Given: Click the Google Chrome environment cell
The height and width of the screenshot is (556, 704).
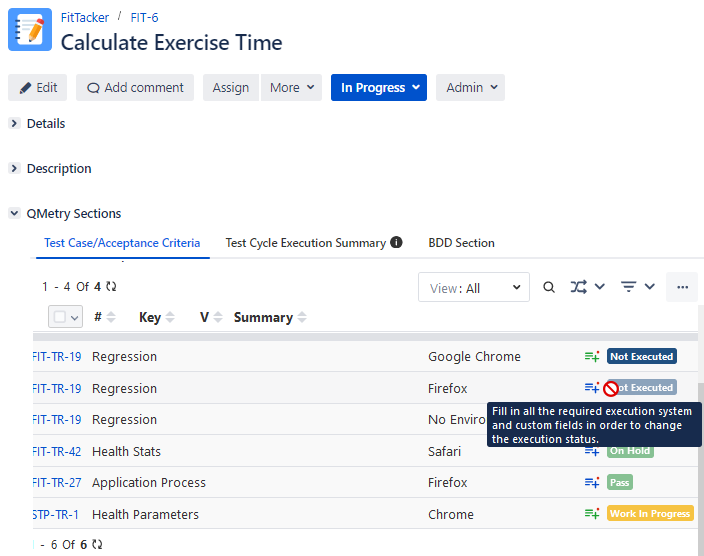Looking at the screenshot, I should pyautogui.click(x=474, y=357).
